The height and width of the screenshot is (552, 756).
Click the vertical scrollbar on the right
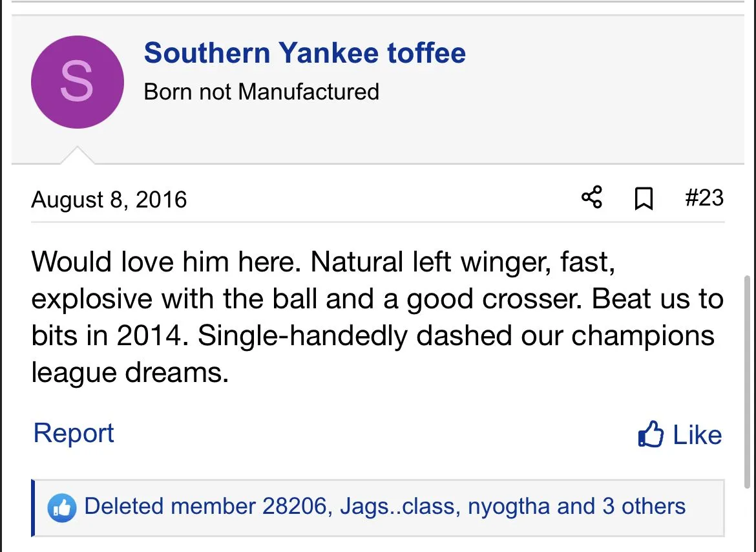tap(748, 381)
